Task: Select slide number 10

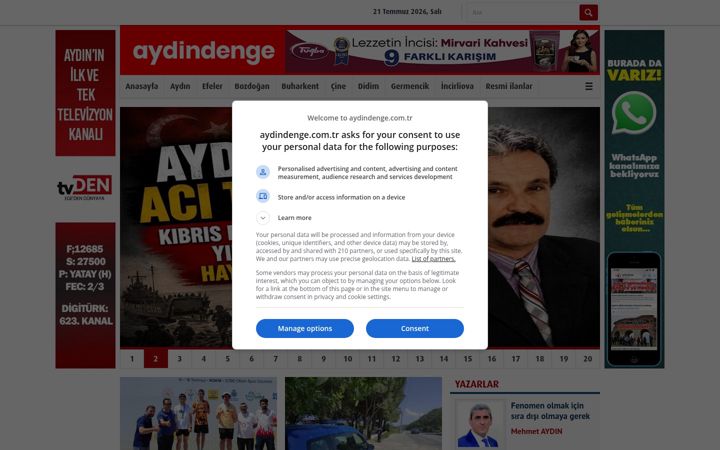Action: (x=348, y=359)
